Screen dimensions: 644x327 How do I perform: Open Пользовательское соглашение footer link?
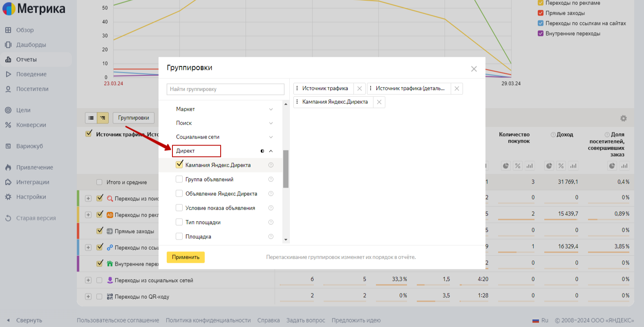[118, 320]
